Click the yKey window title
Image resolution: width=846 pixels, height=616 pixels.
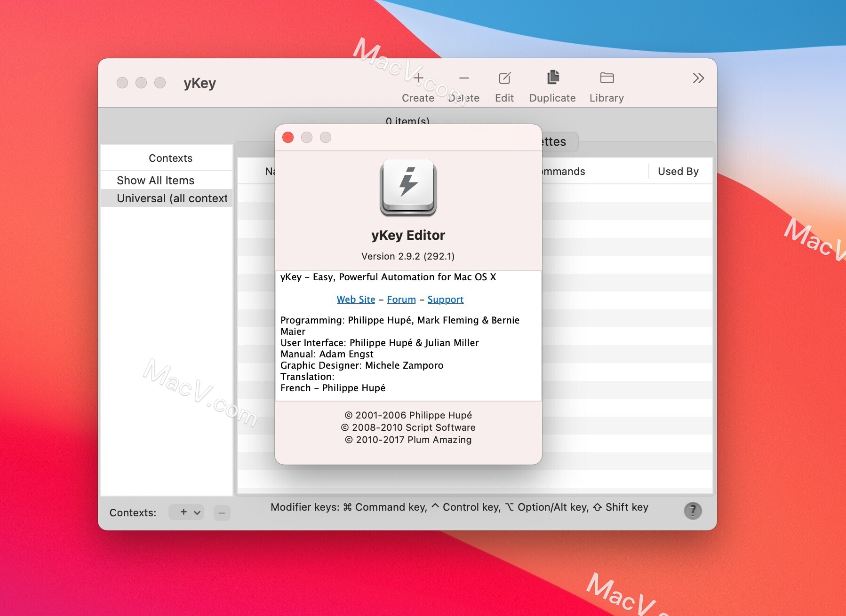tap(200, 83)
